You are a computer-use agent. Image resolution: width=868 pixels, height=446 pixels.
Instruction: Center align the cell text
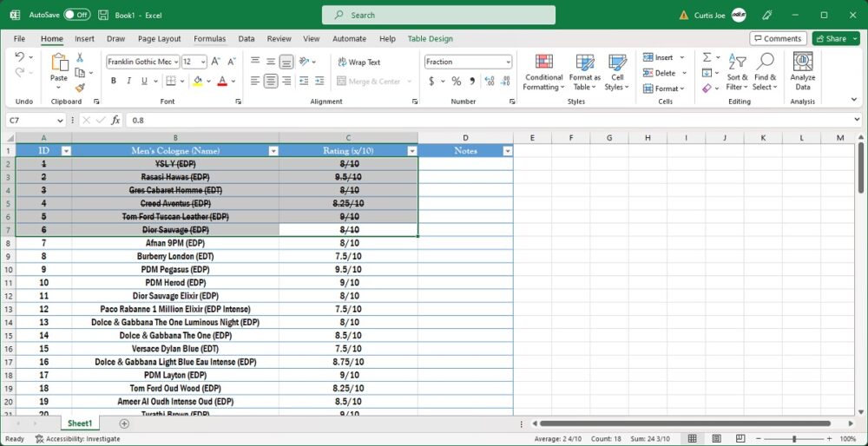point(271,81)
